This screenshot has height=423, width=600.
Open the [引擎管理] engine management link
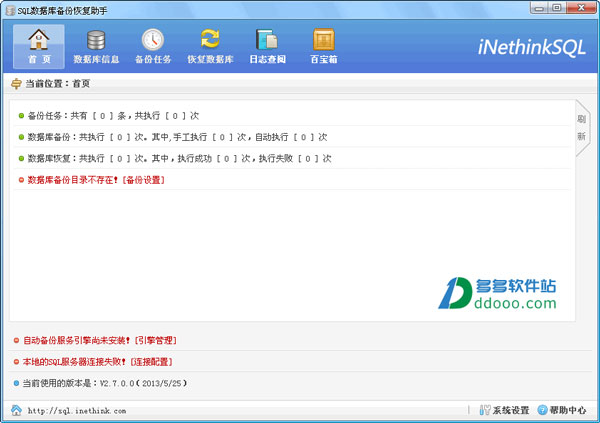(x=156, y=340)
